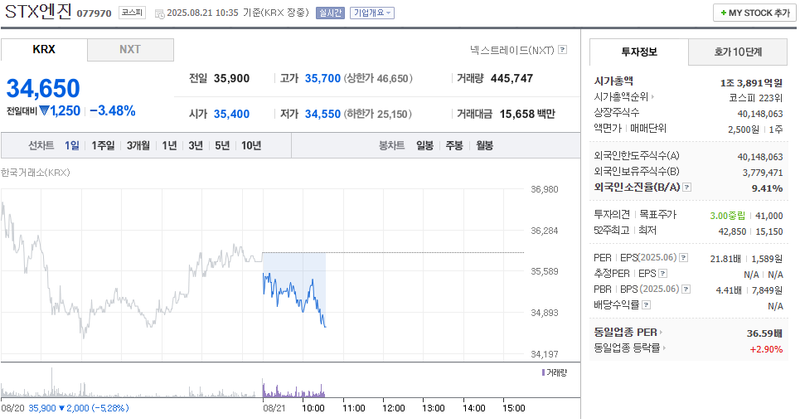The height and width of the screenshot is (419, 800).
Task: Click help icon beside 배당수익률
Action: (646, 305)
